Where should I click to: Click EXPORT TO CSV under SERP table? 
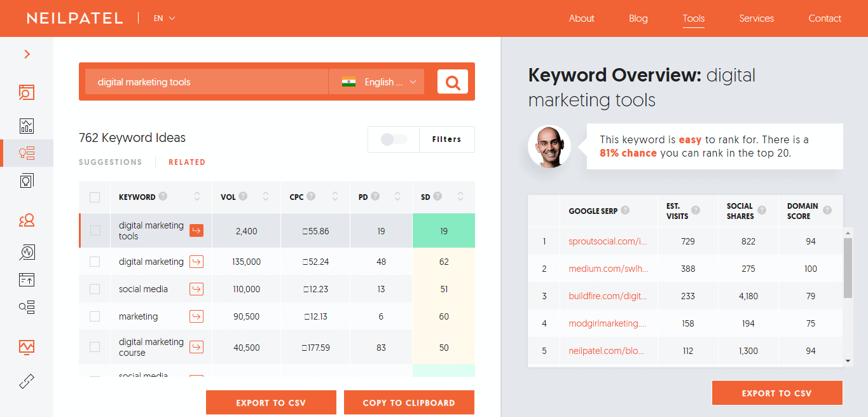[777, 393]
